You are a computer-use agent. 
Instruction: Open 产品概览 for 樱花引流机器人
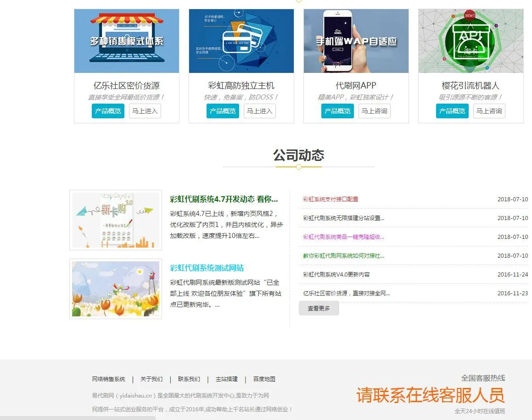(452, 111)
